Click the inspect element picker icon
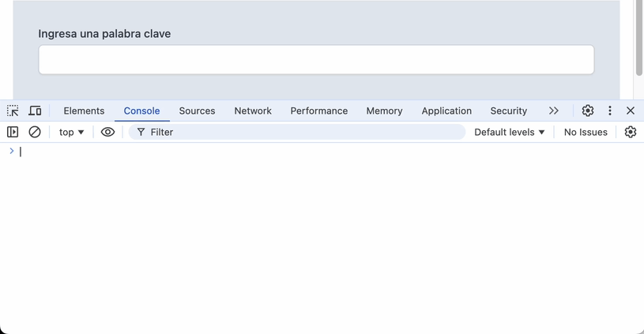The height and width of the screenshot is (334, 644). pos(13,111)
